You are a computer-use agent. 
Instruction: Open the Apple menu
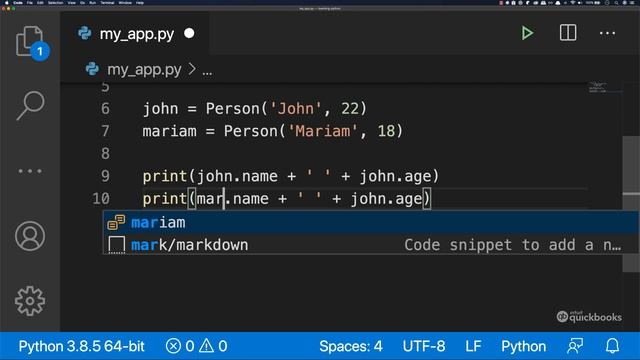coord(7,2)
